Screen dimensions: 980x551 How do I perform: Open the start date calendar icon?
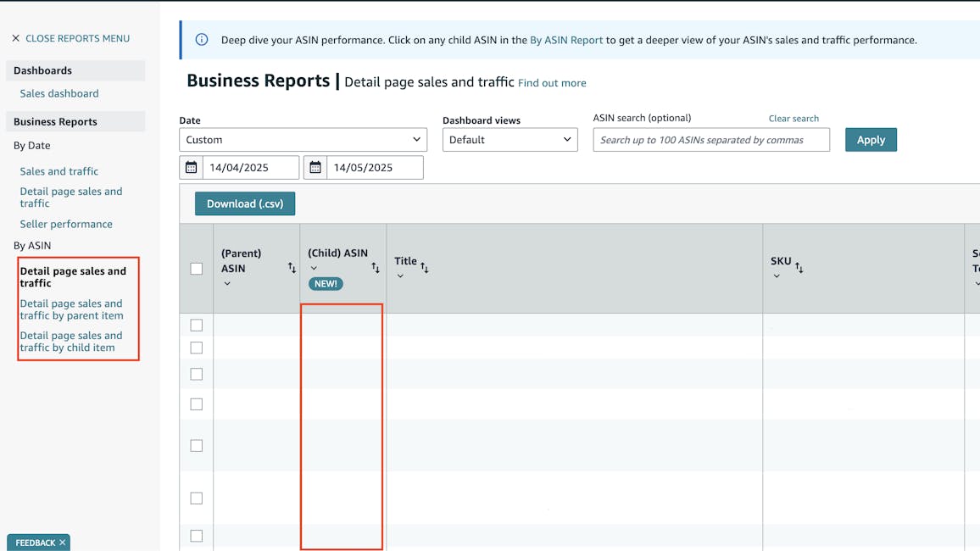point(192,167)
